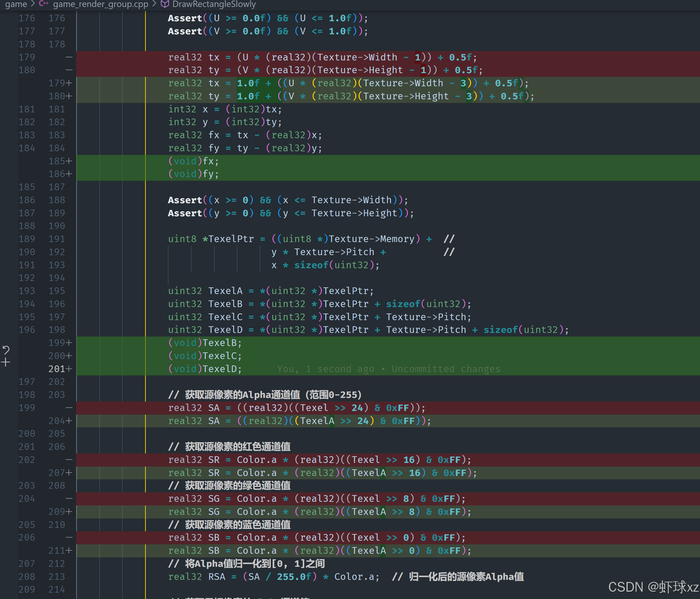700x599 pixels.
Task: Select removed 'real32 SB' line using Texel
Action: point(317,537)
